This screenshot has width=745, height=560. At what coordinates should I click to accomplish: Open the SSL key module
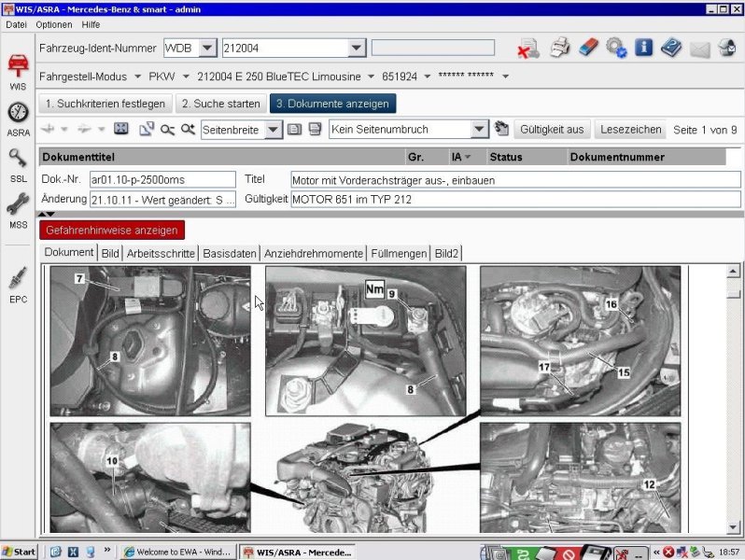point(18,165)
